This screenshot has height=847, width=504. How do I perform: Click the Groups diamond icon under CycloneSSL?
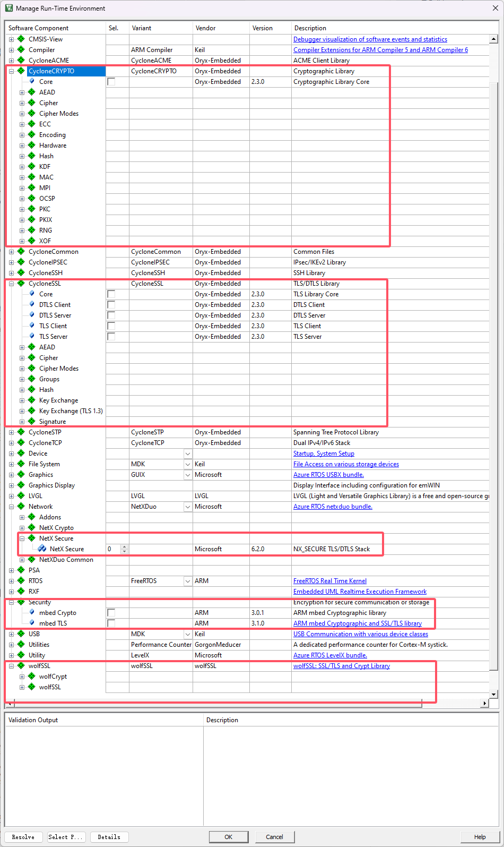(x=31, y=379)
